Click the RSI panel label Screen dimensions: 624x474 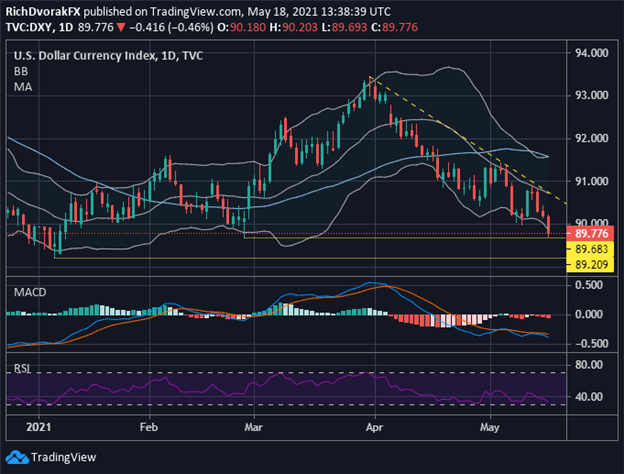22,369
